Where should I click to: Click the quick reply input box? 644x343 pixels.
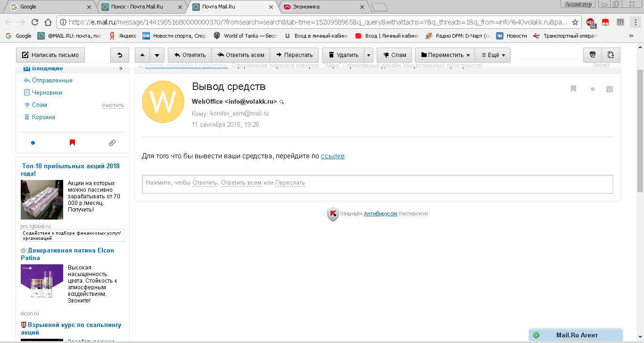coord(377,184)
